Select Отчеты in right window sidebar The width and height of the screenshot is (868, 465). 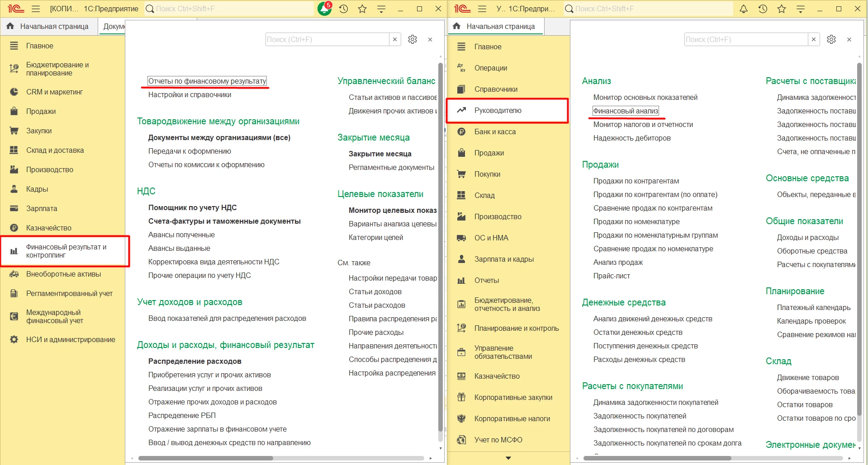(x=508, y=280)
